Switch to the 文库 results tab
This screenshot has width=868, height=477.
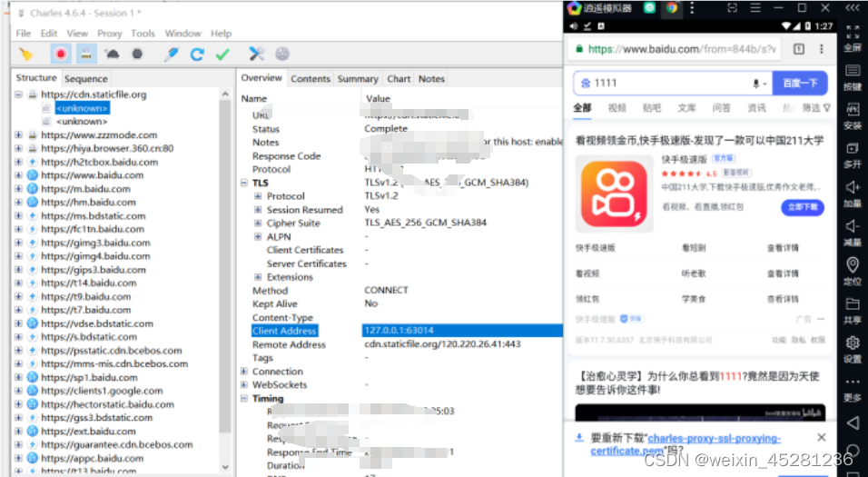click(686, 107)
